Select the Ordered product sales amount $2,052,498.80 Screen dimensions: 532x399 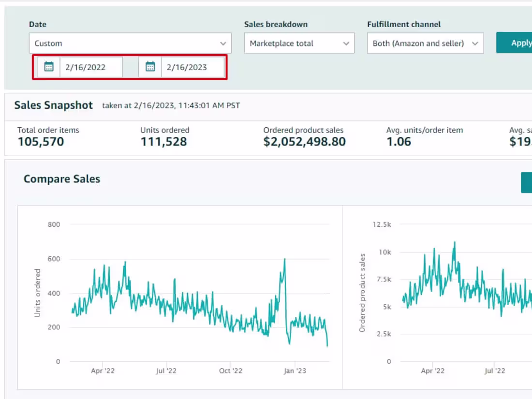coord(304,142)
